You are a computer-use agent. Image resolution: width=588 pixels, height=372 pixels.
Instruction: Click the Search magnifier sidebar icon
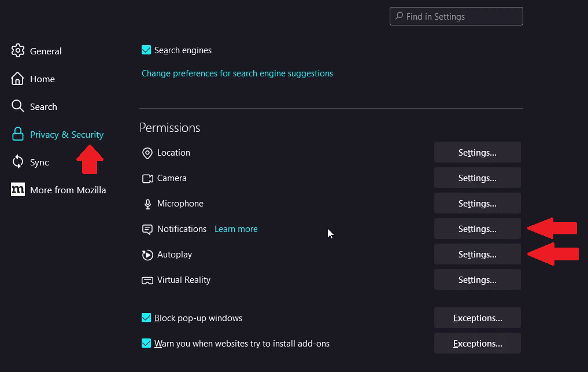click(x=18, y=106)
